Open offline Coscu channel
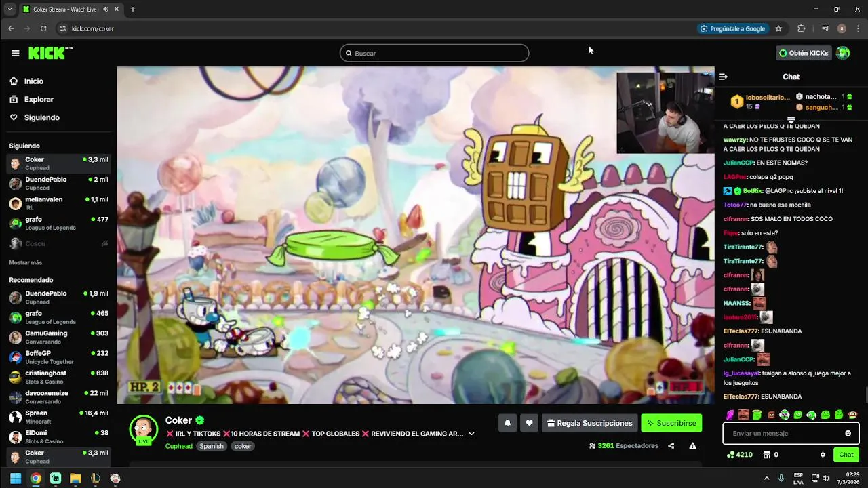 point(58,243)
